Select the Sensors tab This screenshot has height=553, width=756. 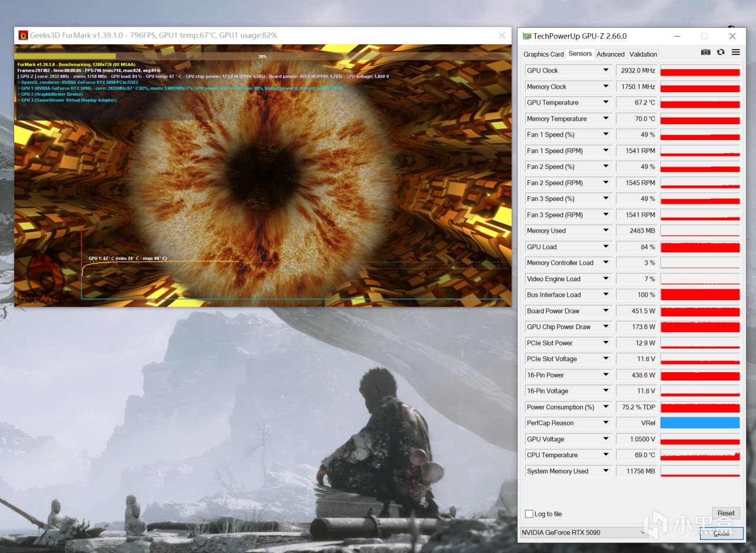click(x=580, y=54)
